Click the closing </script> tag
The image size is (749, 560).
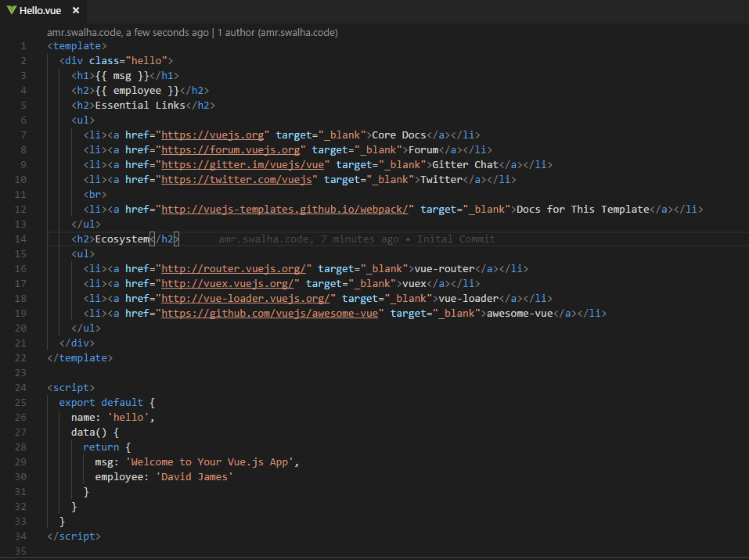tap(74, 536)
